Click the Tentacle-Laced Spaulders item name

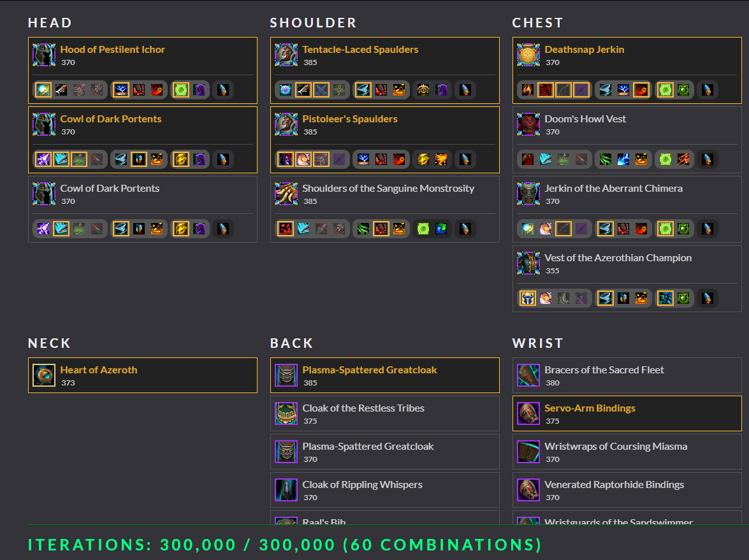(x=360, y=50)
